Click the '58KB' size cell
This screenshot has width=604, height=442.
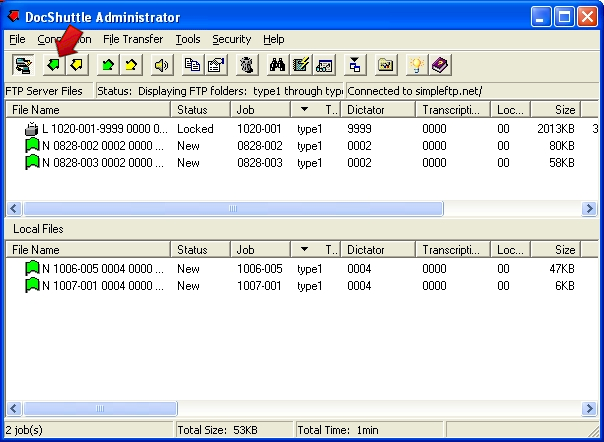coord(562,163)
